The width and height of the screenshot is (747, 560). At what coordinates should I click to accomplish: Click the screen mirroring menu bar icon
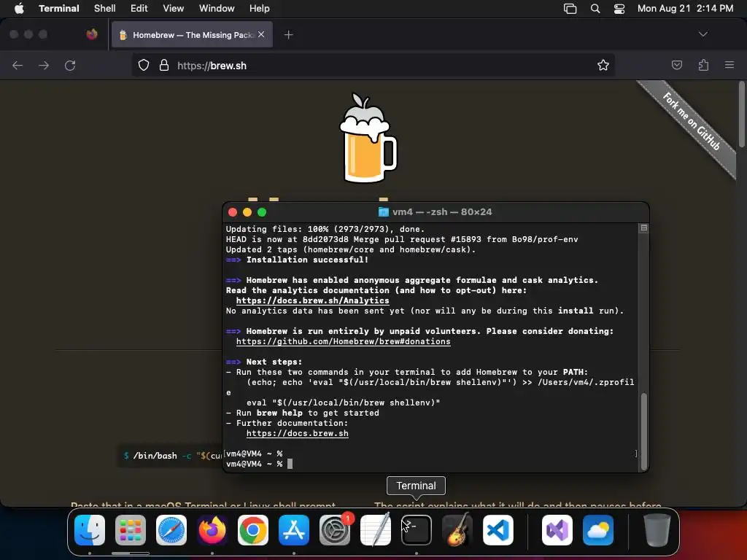click(x=570, y=8)
